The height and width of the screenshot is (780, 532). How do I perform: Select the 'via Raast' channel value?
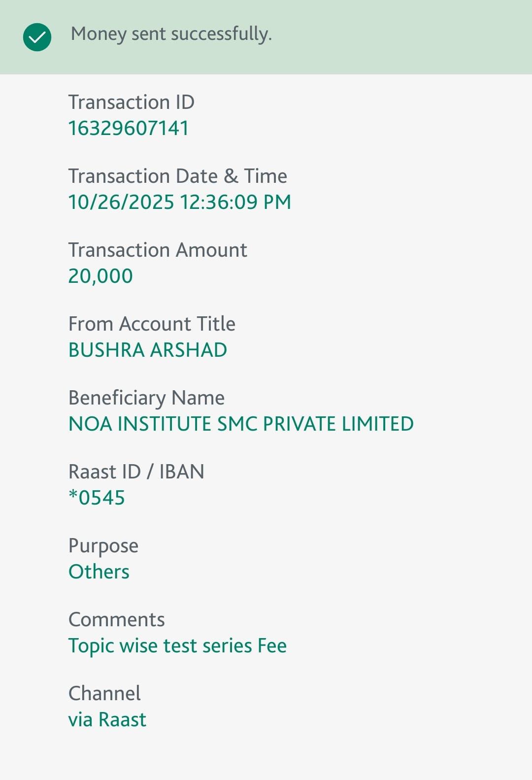[x=107, y=719]
